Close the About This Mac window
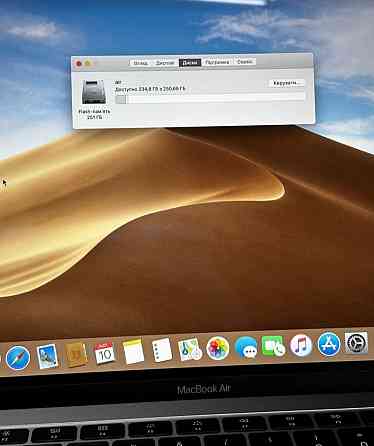374x446 pixels. (x=79, y=64)
